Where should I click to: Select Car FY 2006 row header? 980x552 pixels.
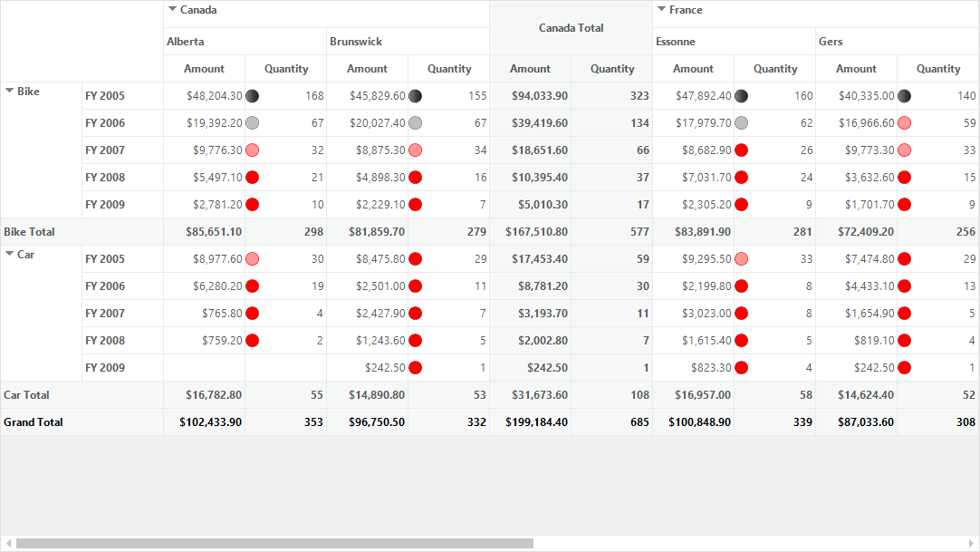point(122,286)
